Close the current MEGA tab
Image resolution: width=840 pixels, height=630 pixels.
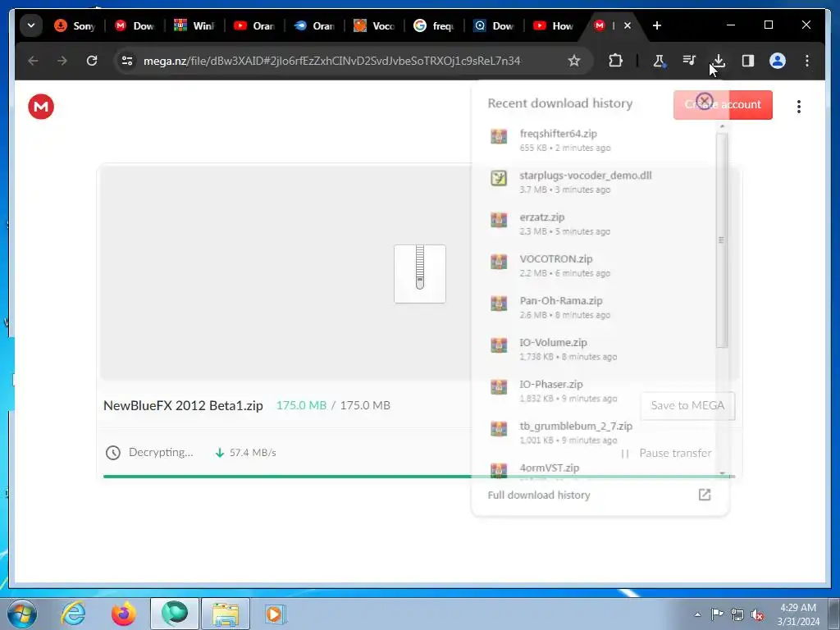click(x=628, y=25)
